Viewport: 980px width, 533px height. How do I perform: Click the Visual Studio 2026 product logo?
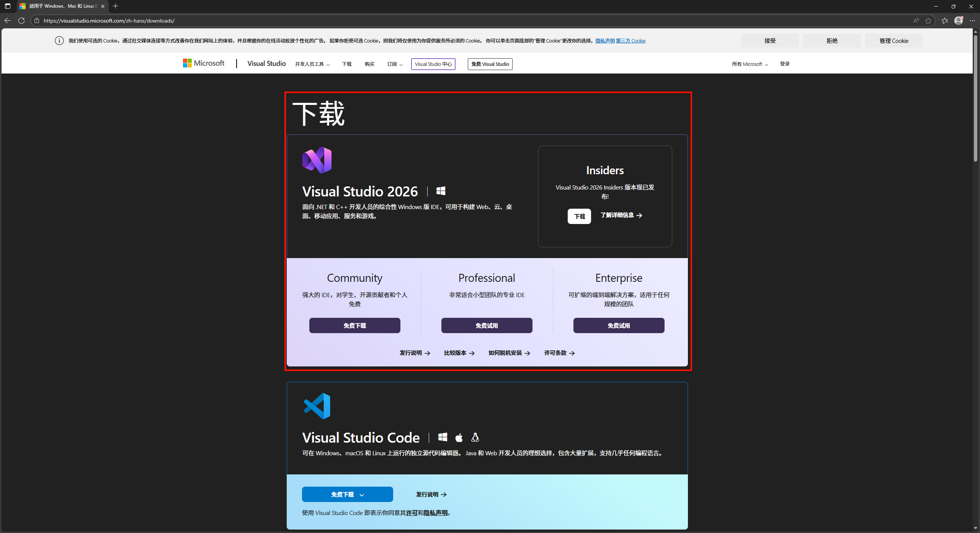tap(317, 160)
